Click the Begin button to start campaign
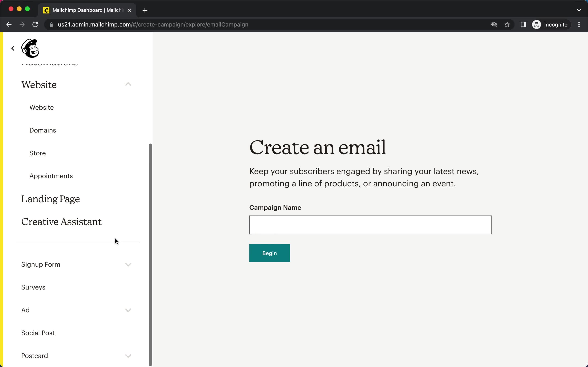This screenshot has width=588, height=367. click(270, 253)
